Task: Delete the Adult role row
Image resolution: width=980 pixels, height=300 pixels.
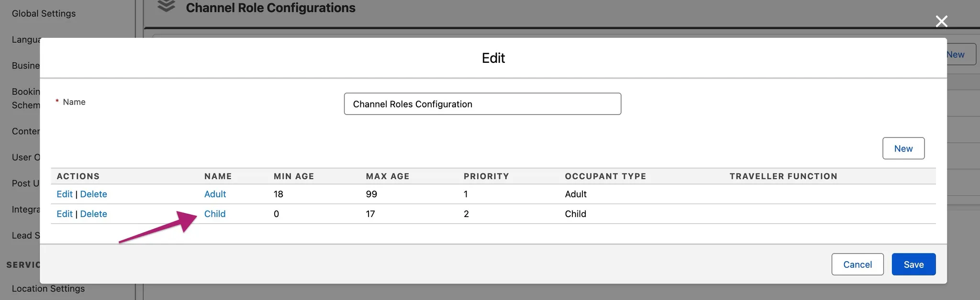Action: click(x=93, y=194)
